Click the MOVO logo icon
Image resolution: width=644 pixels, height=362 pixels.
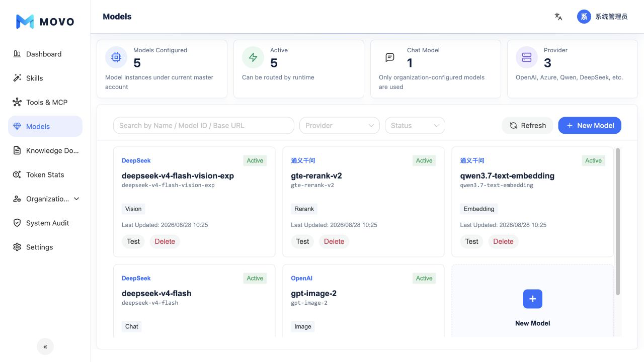pos(25,22)
